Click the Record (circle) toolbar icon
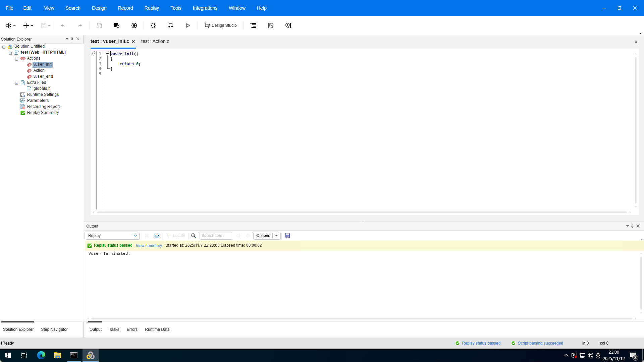 click(x=134, y=25)
